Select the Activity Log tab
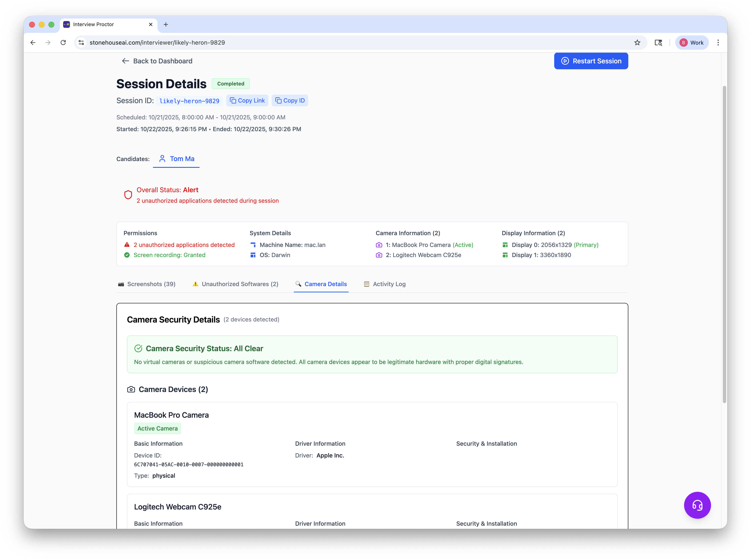Viewport: 751px width, 560px height. pos(385,284)
